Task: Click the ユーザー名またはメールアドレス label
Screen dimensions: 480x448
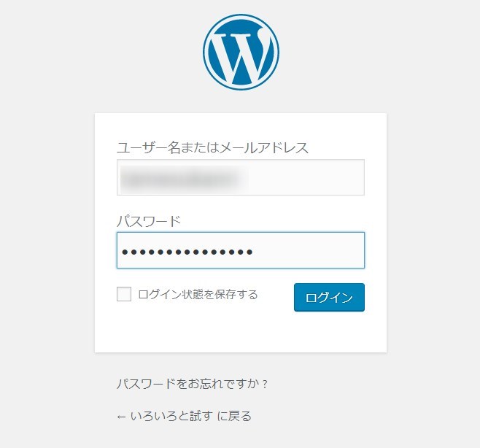Action: [212, 147]
